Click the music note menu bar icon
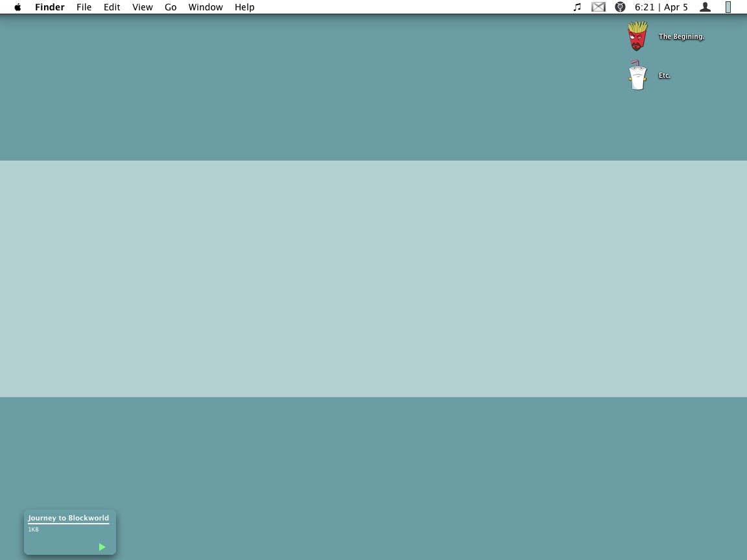747x560 pixels. coord(577,7)
